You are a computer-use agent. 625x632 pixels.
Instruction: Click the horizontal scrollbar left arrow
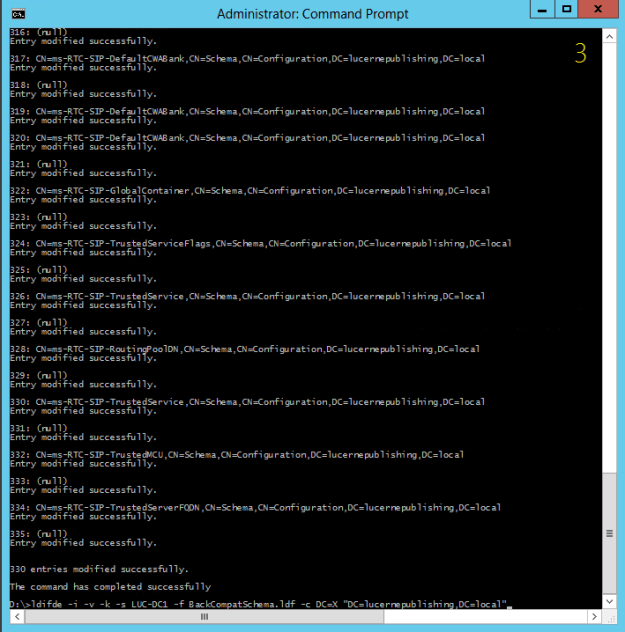point(13,617)
